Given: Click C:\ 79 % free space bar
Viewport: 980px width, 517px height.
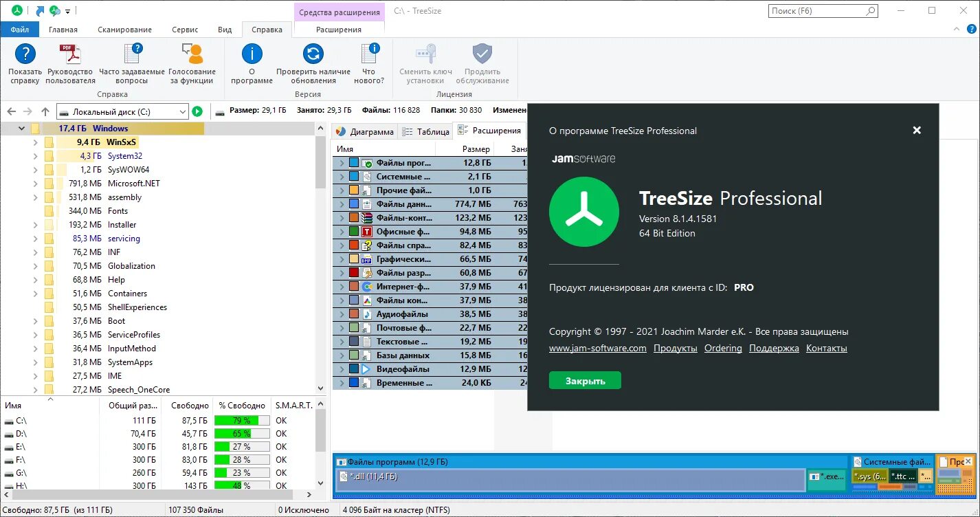Looking at the screenshot, I should click(241, 421).
